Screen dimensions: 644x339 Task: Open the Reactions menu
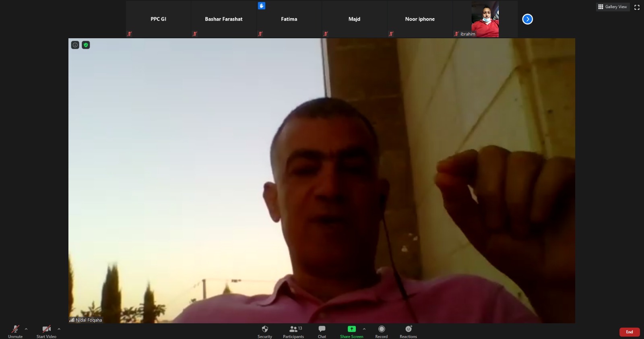coord(408,331)
